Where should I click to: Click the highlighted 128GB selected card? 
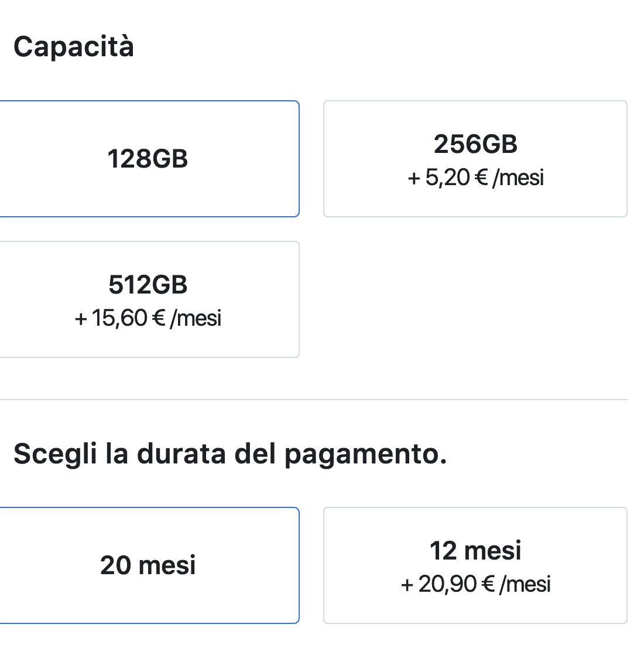[148, 159]
